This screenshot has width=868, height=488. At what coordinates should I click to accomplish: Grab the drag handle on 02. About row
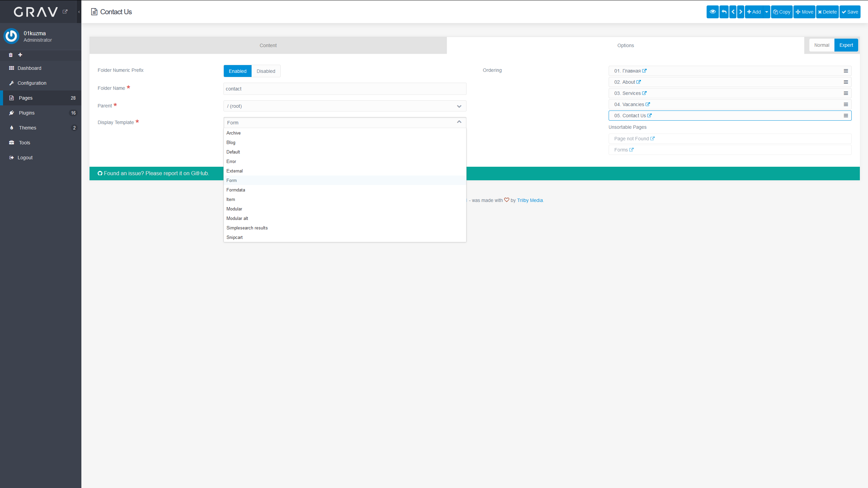click(846, 82)
